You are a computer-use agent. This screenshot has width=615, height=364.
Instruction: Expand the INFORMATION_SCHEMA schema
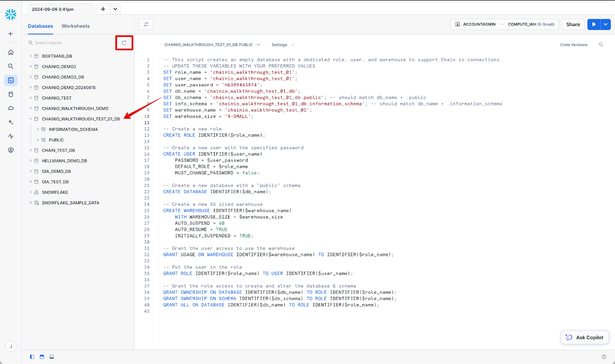tap(38, 129)
